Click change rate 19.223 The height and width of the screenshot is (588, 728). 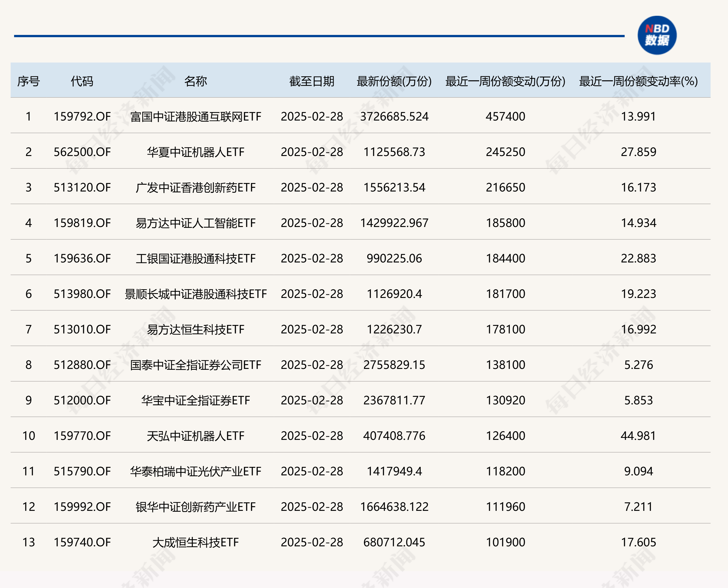(638, 294)
